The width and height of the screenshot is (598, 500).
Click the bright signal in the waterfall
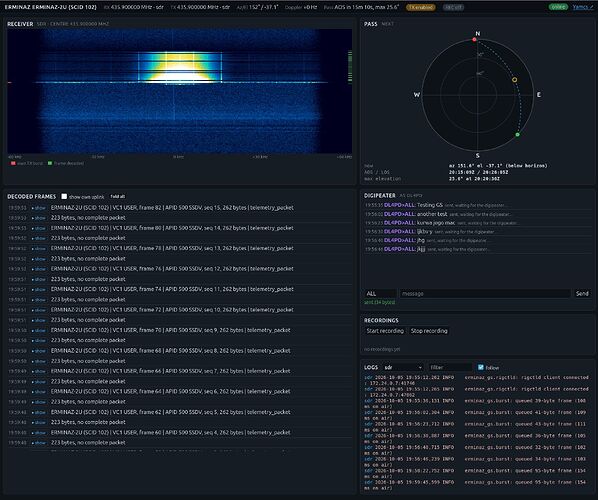coord(180,67)
